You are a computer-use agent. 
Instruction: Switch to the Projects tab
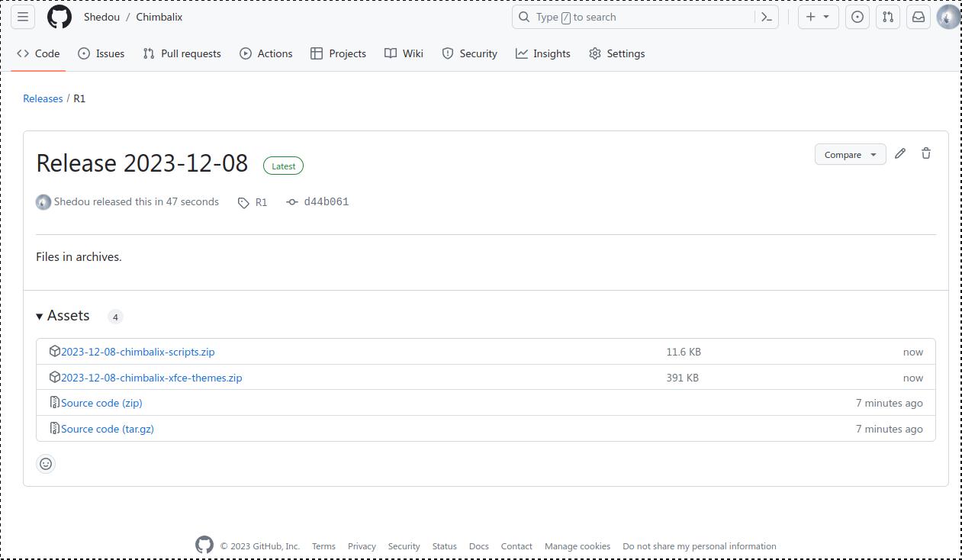(x=338, y=53)
